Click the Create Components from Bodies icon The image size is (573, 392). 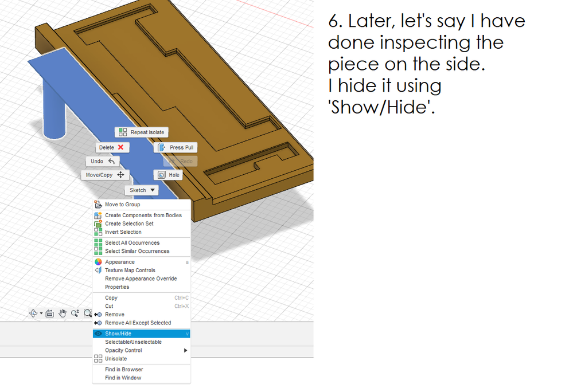click(x=98, y=215)
